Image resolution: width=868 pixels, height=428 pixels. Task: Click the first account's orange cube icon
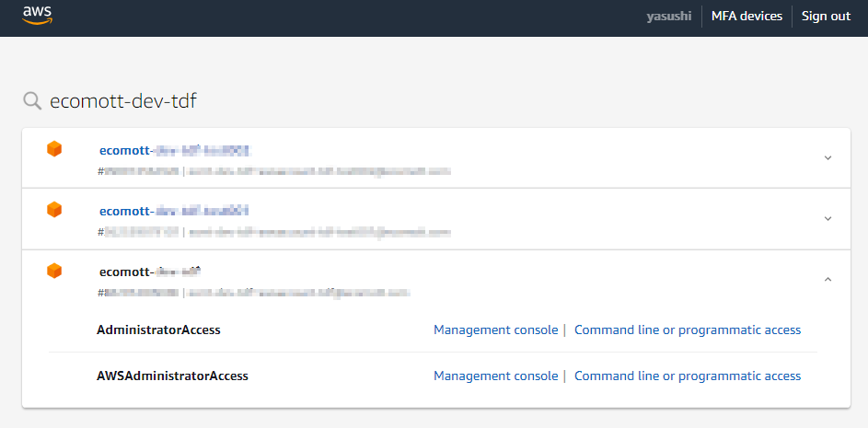point(54,149)
